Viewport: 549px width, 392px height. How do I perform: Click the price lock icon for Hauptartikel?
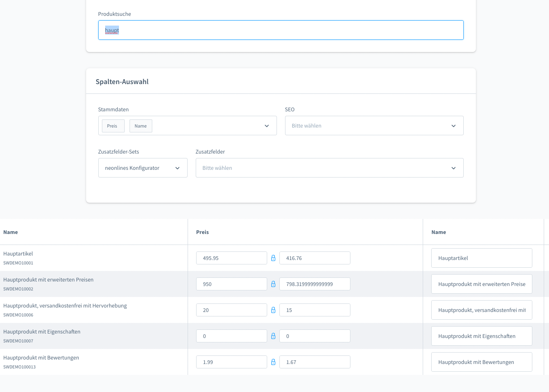(273, 258)
